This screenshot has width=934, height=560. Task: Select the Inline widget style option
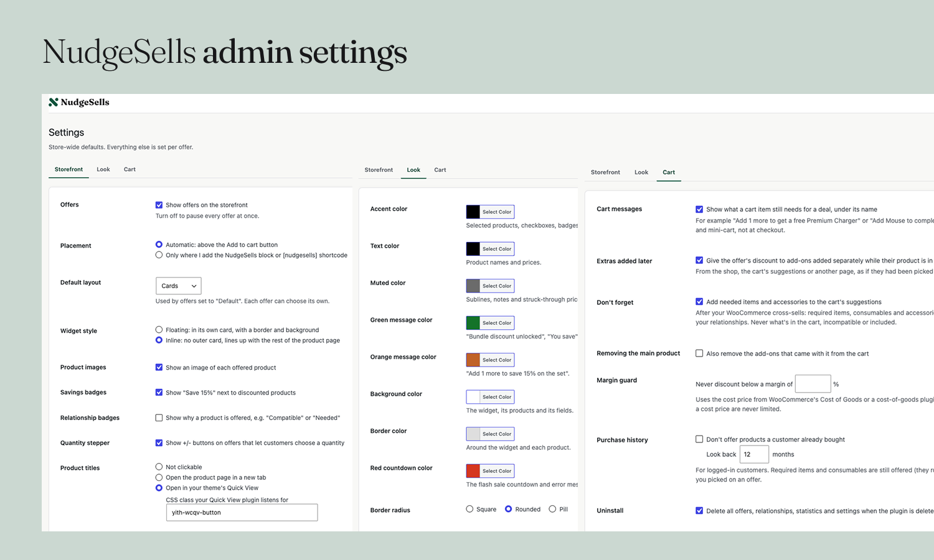click(159, 340)
